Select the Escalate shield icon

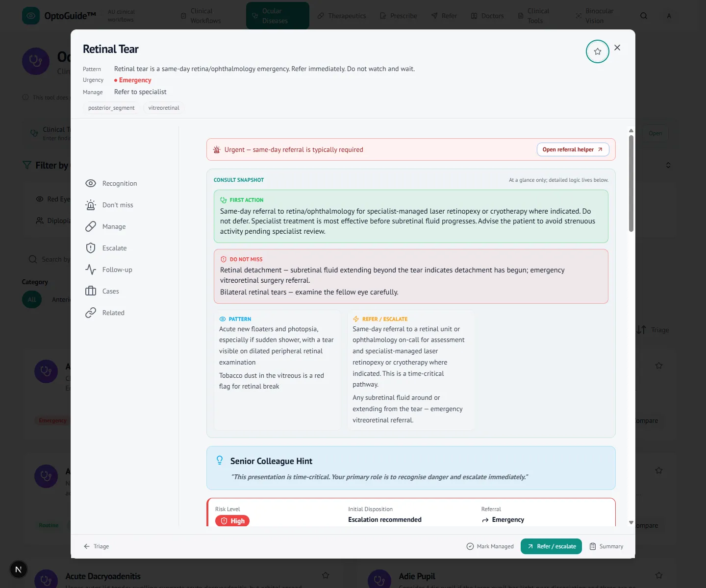point(91,248)
